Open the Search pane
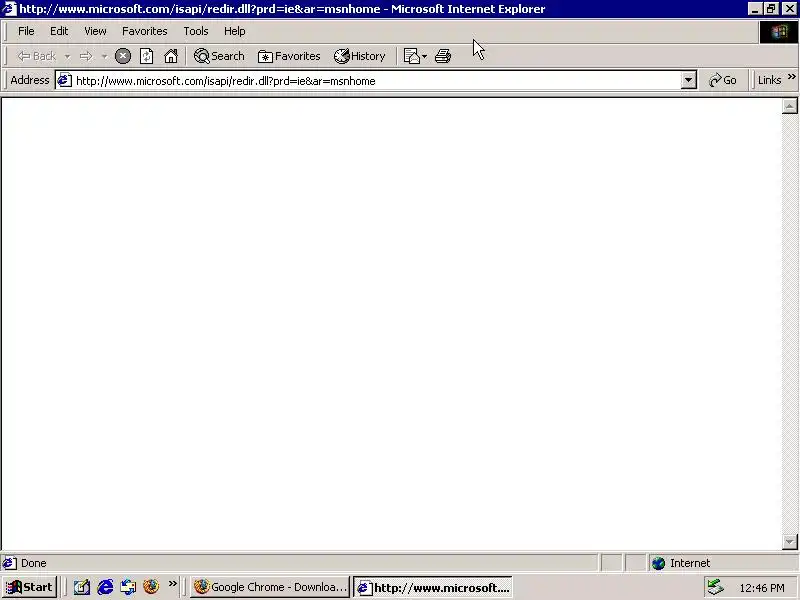 point(219,56)
